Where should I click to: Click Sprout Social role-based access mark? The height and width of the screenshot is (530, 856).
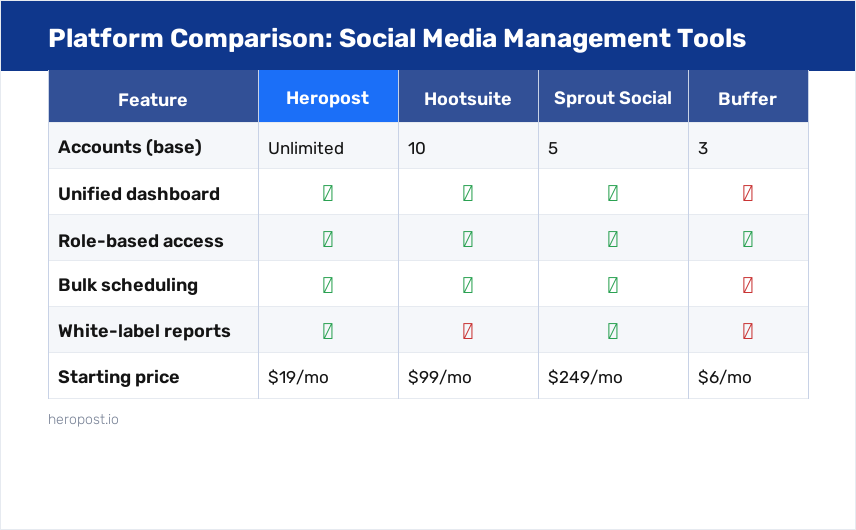click(613, 239)
